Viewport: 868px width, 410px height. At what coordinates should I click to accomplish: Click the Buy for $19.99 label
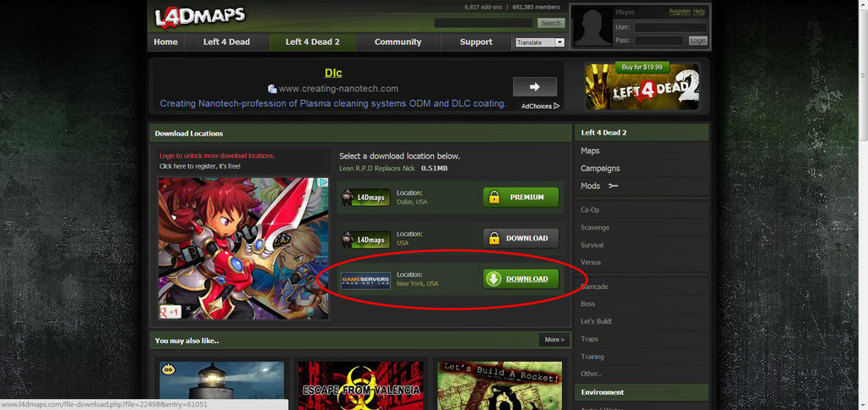pos(643,68)
